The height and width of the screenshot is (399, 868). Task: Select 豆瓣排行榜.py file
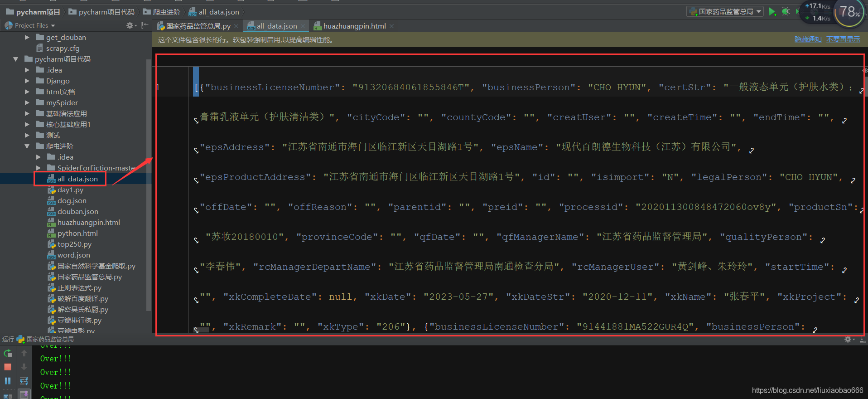pos(74,320)
